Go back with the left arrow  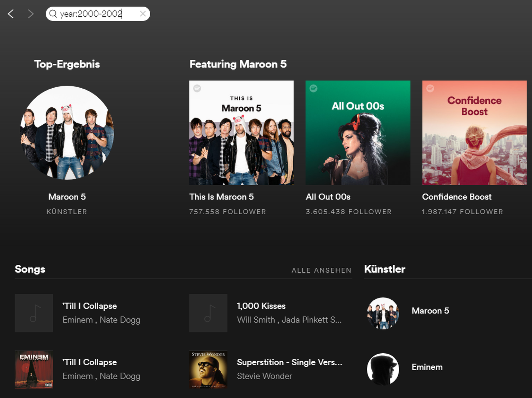(11, 14)
